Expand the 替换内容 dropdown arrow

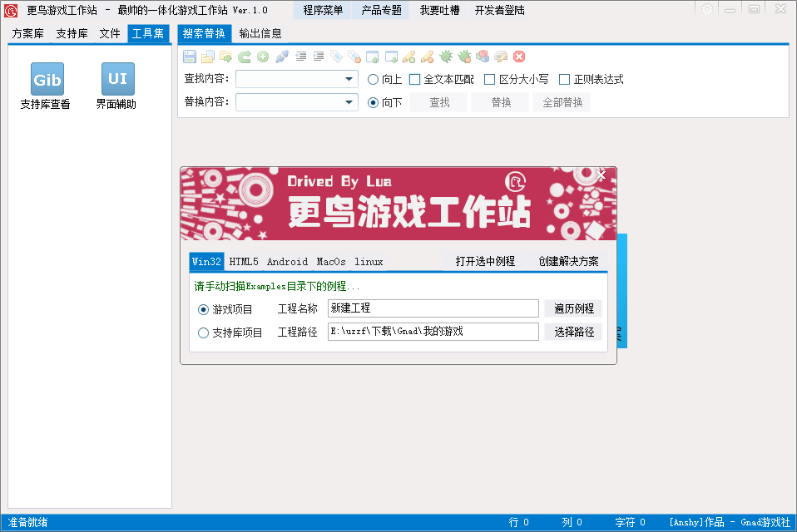click(x=349, y=102)
